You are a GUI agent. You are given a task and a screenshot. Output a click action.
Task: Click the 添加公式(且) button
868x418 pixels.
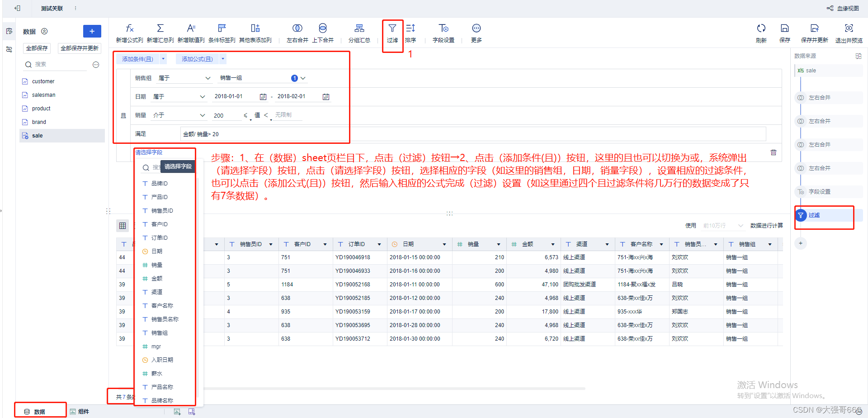point(198,59)
